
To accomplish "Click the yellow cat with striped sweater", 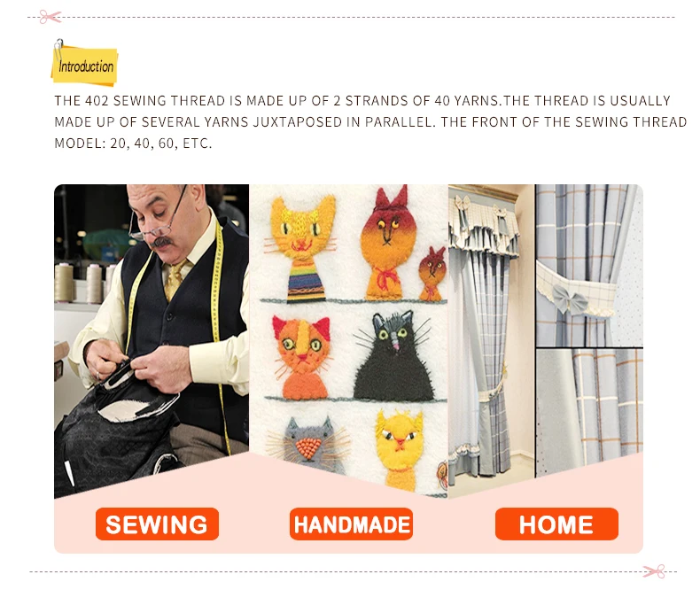I will pyautogui.click(x=303, y=250).
